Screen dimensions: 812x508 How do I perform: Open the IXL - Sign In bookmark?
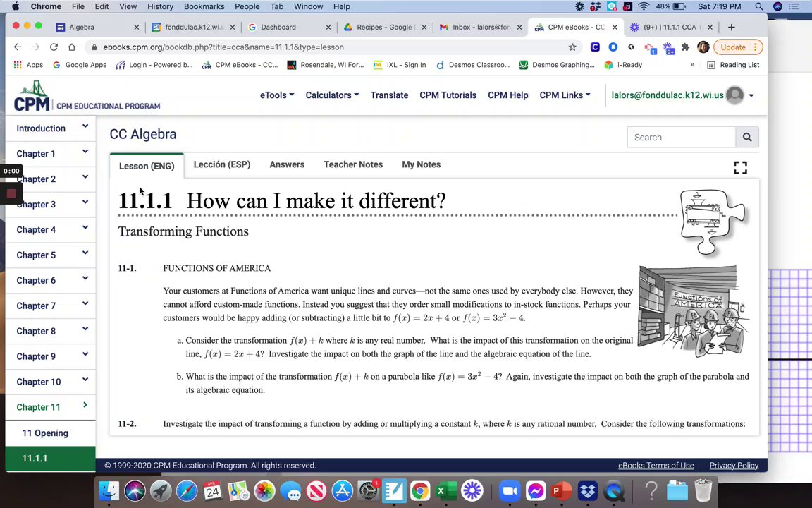400,65
